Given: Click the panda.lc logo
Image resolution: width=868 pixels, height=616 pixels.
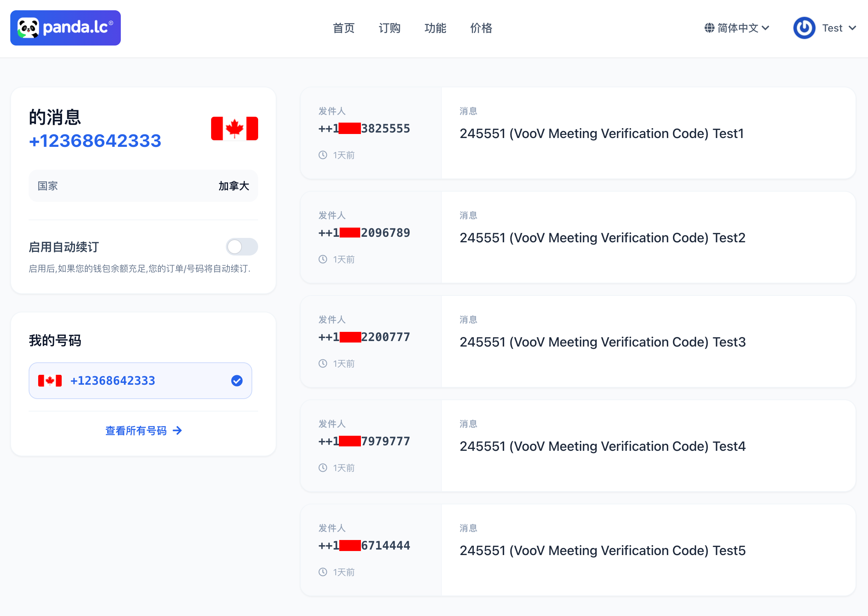Looking at the screenshot, I should (x=65, y=28).
